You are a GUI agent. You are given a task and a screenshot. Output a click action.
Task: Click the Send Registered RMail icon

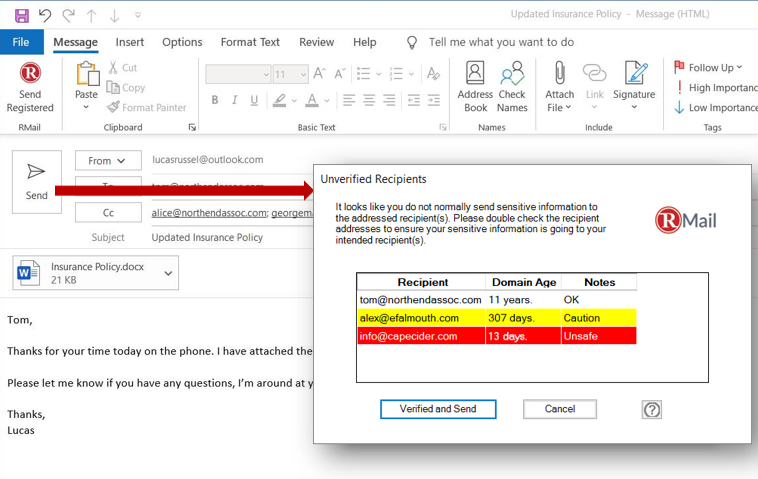click(30, 76)
